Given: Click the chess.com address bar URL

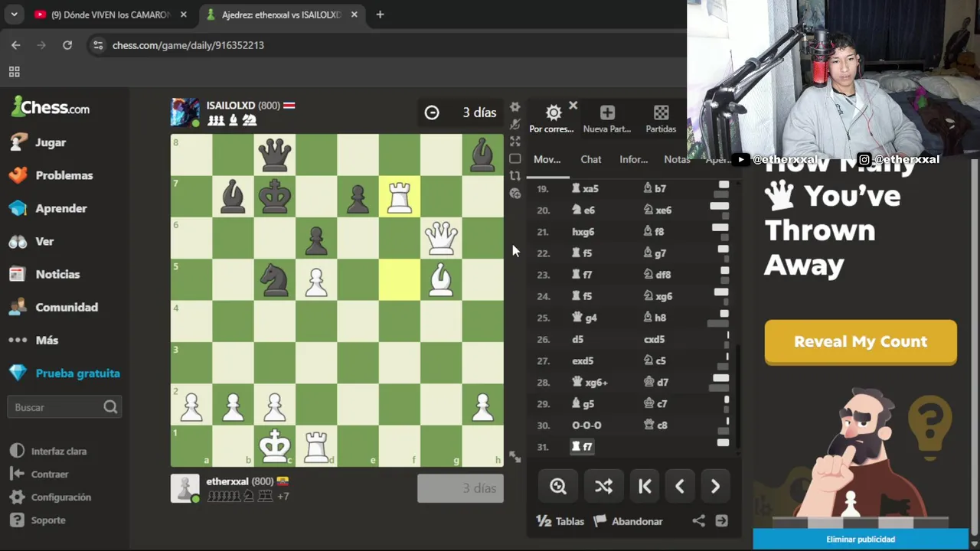Looking at the screenshot, I should [188, 45].
